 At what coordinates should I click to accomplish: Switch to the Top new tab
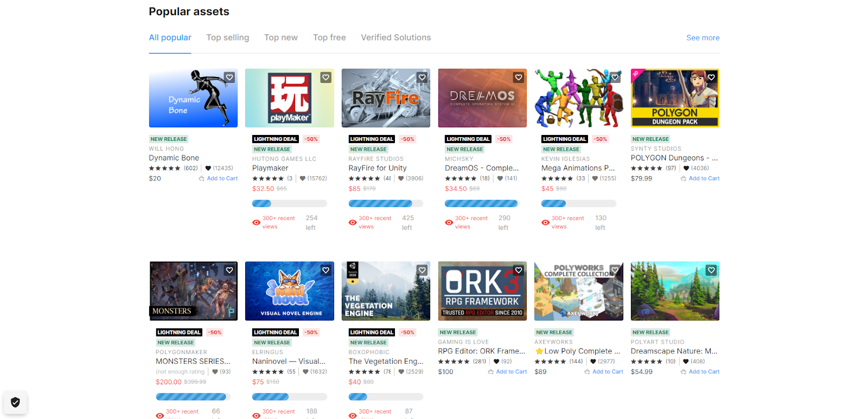pos(281,37)
